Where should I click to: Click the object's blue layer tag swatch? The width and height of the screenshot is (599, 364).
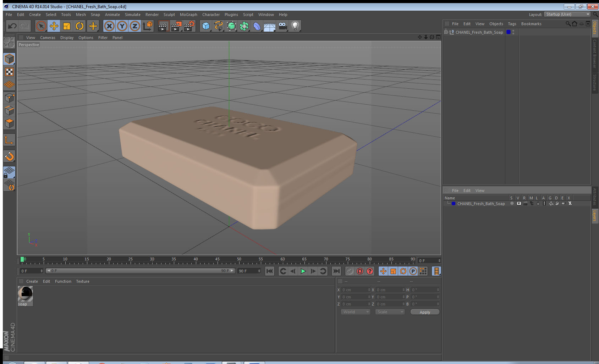click(x=509, y=32)
